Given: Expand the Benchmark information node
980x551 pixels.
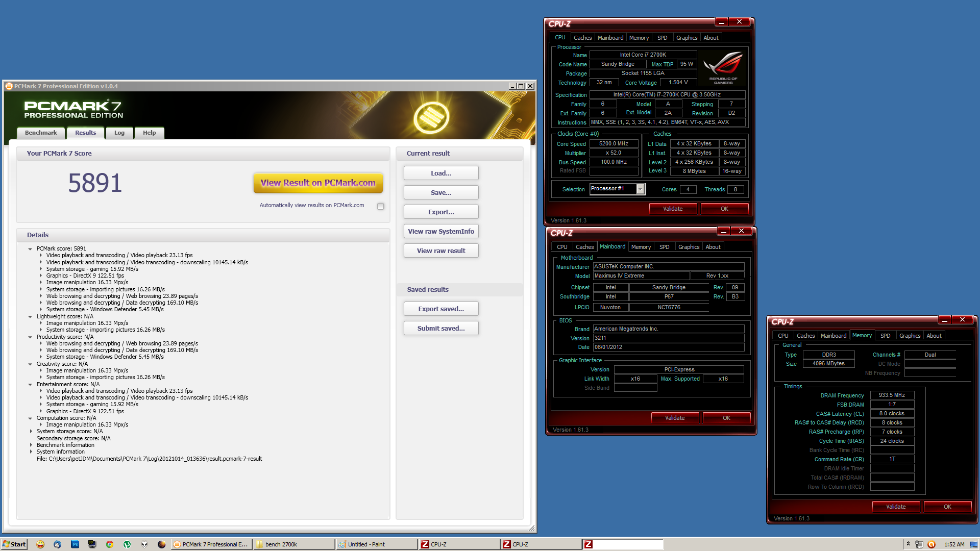Looking at the screenshot, I should coord(31,445).
